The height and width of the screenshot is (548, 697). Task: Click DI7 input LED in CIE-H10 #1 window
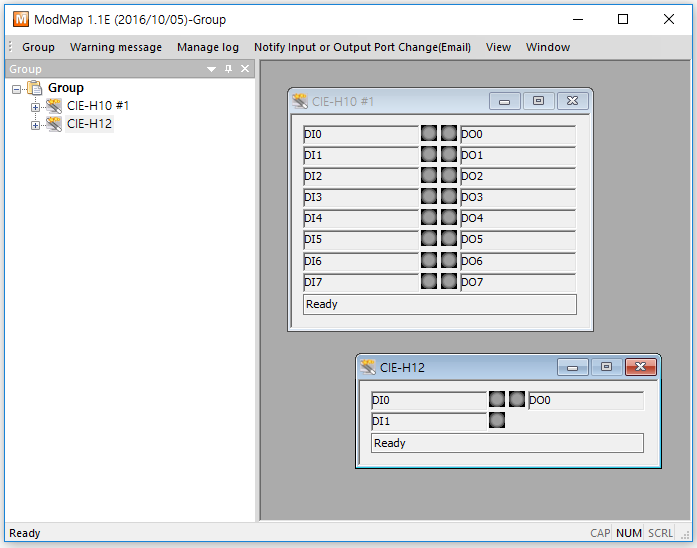click(429, 281)
